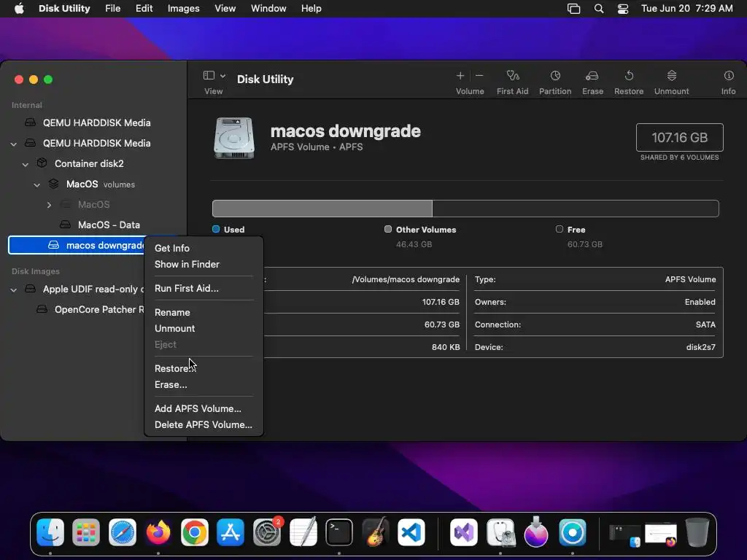Open Terminal from the Dock
747x560 pixels.
[339, 532]
